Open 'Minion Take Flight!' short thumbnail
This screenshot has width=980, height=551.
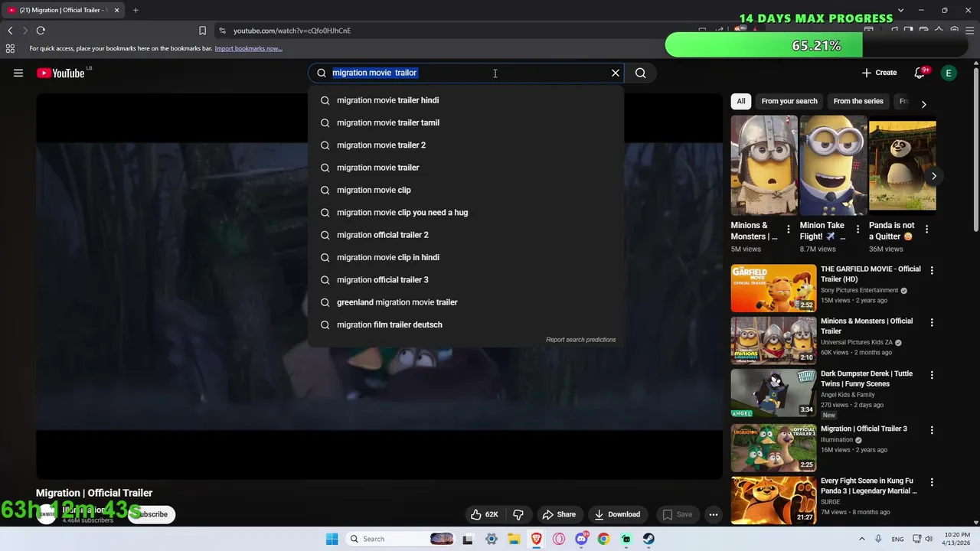click(833, 165)
